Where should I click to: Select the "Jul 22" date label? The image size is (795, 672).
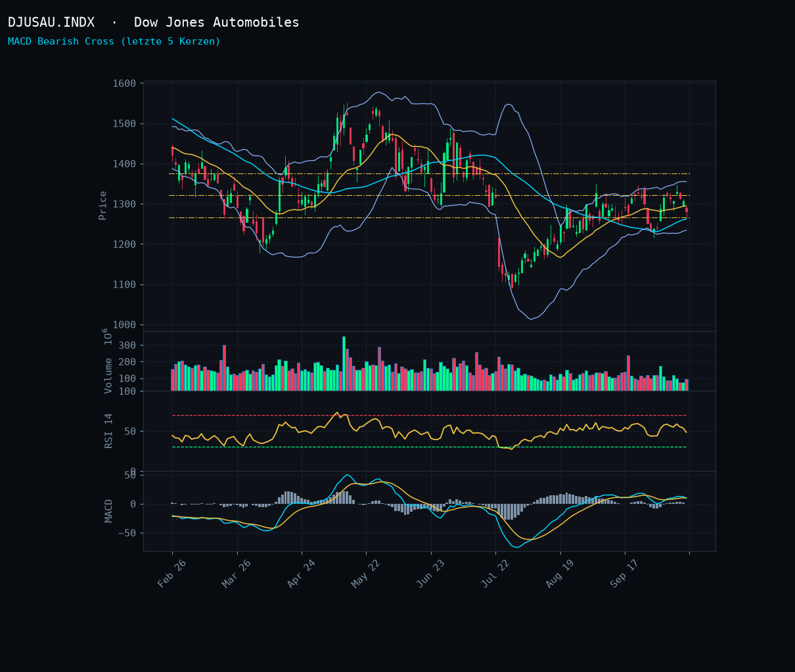pyautogui.click(x=495, y=574)
